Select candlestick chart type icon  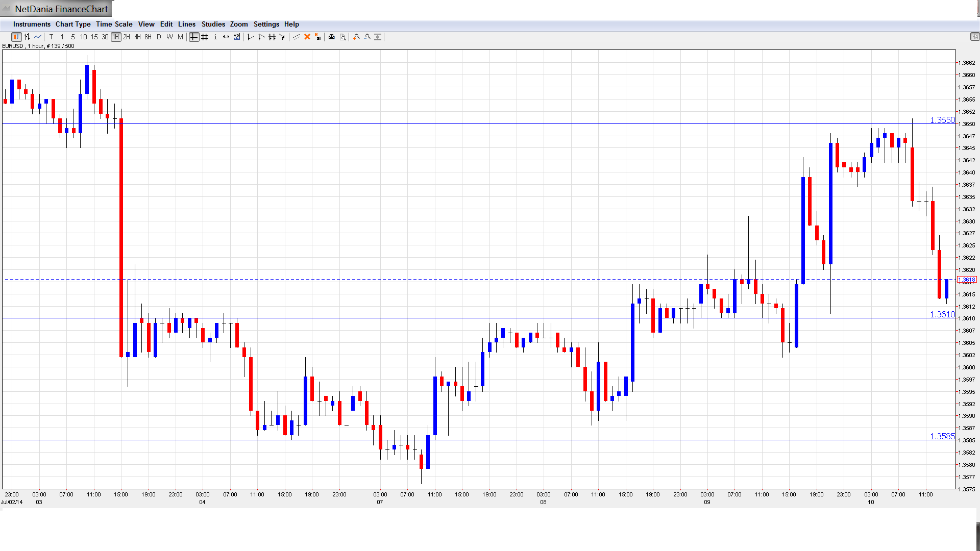tap(16, 37)
